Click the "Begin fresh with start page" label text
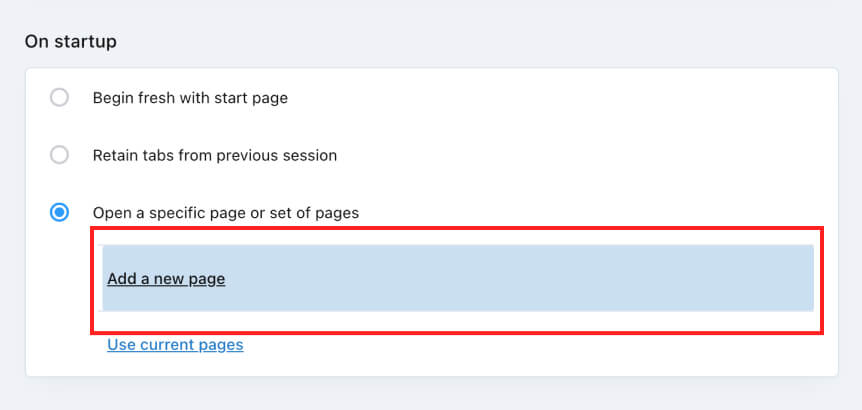This screenshot has width=862, height=410. coord(190,98)
